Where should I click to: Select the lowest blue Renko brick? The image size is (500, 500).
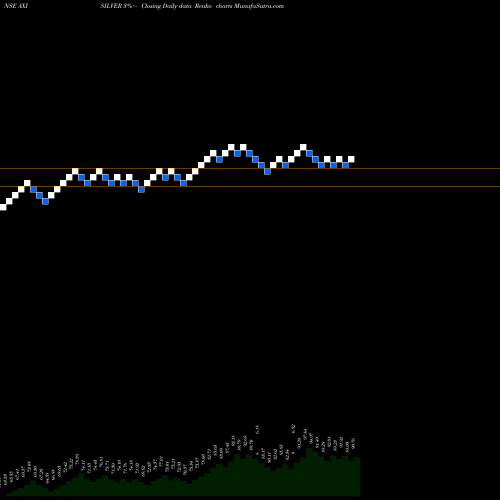click(45, 201)
